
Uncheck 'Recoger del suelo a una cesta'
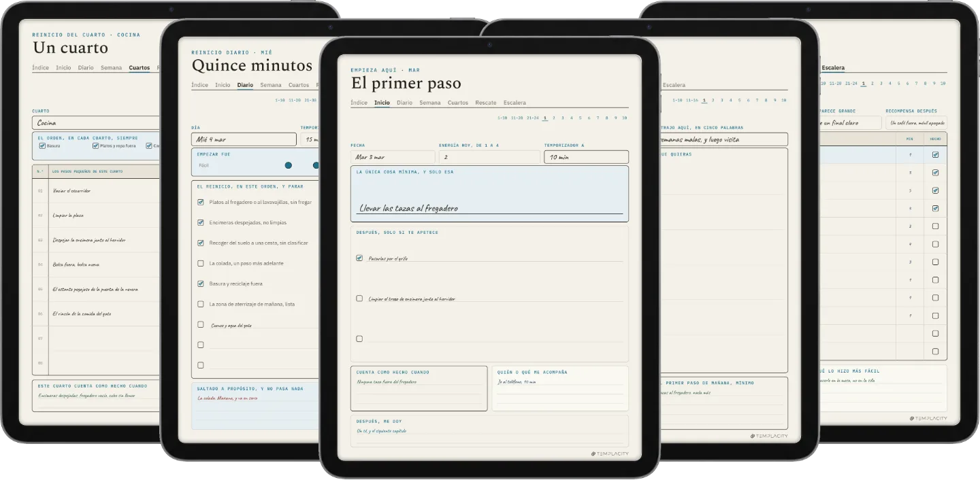pos(200,243)
